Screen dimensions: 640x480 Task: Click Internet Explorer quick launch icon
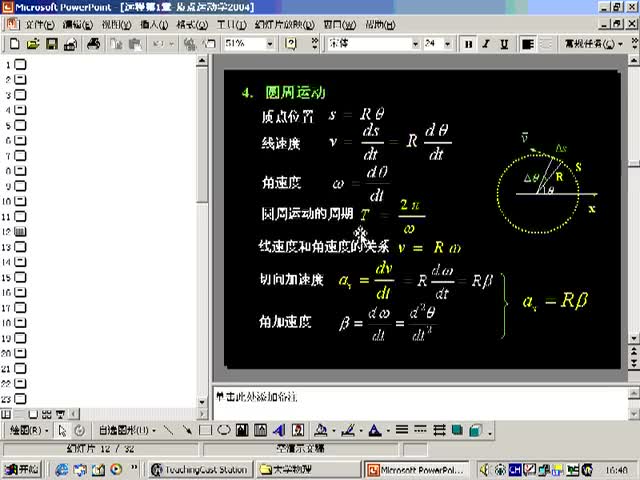click(x=62, y=470)
